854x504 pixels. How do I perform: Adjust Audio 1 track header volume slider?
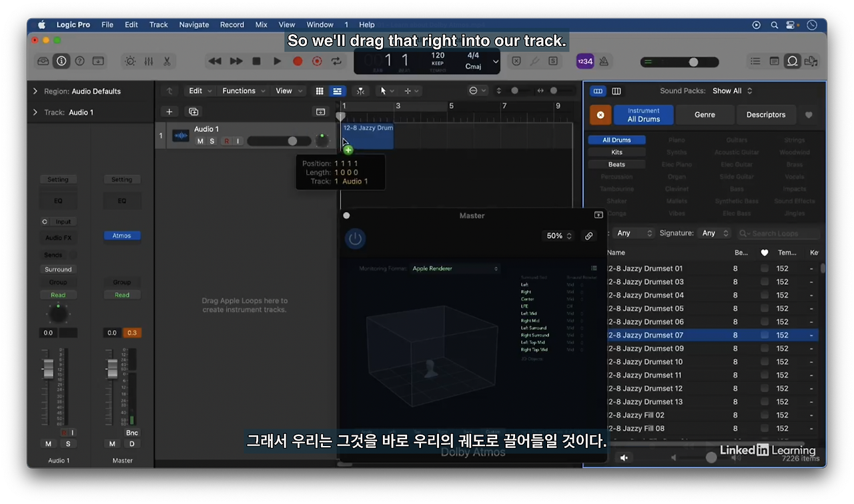click(279, 141)
